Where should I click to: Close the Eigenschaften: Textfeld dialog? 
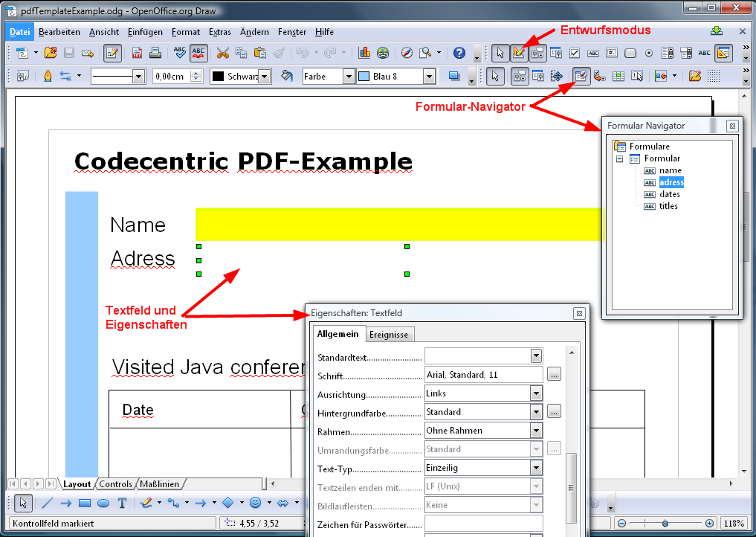pyautogui.click(x=580, y=314)
